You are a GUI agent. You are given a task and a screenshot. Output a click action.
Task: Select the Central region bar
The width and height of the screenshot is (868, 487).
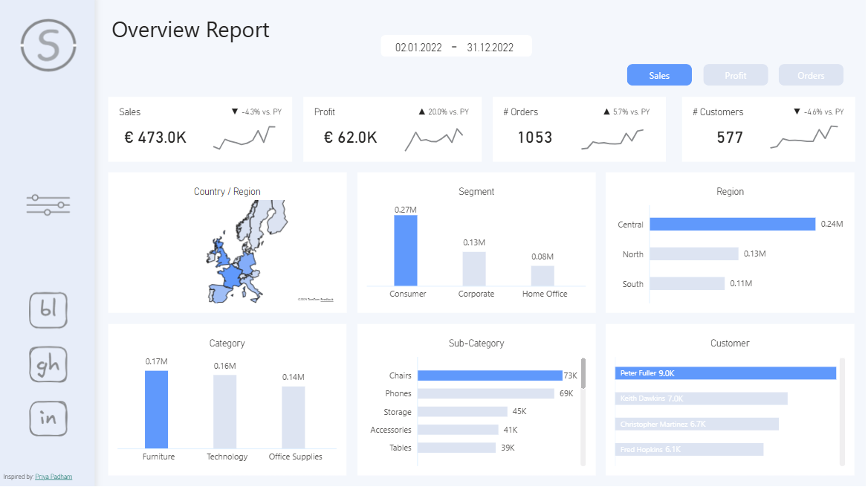click(x=733, y=225)
